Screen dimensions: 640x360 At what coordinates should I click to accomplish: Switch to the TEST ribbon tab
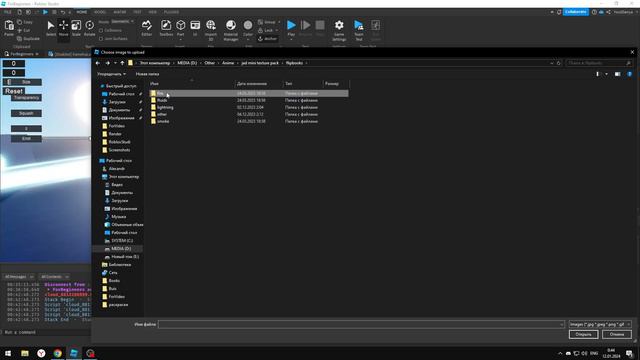[x=138, y=12]
